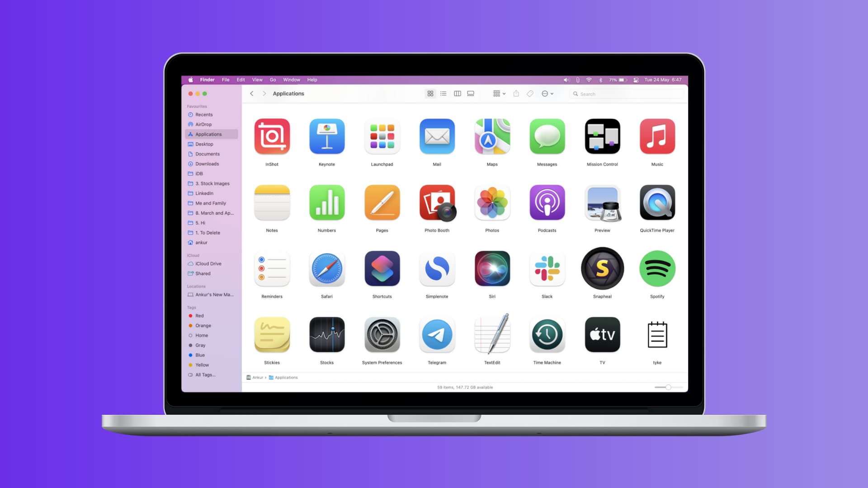Screen dimensions: 868x488
Task: Click the Action button in toolbar
Action: (545, 94)
